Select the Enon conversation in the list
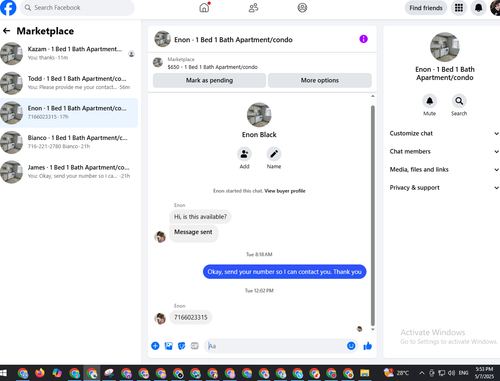This screenshot has width=500, height=381. 69,113
